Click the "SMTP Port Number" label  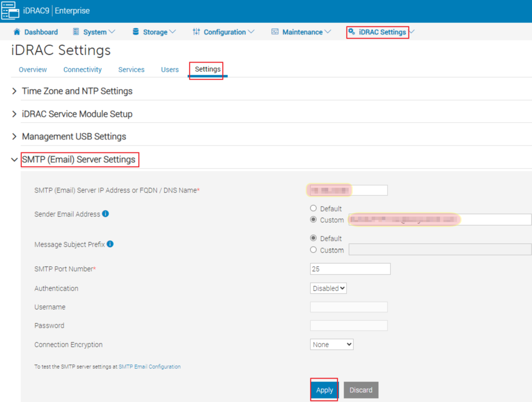pyautogui.click(x=65, y=269)
